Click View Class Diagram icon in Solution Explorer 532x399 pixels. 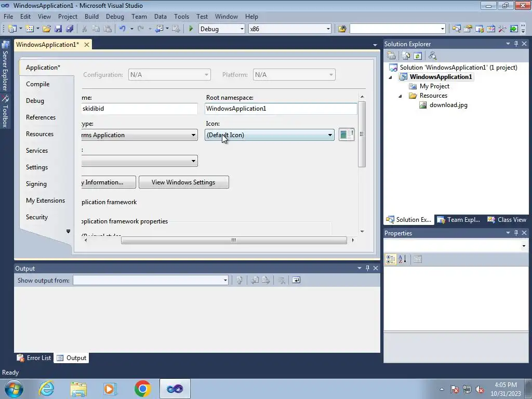click(x=433, y=56)
